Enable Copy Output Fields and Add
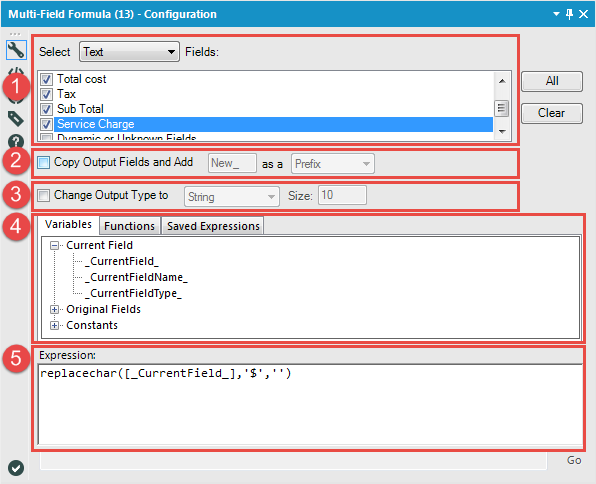Screen dimensions: 596x484 click(43, 163)
